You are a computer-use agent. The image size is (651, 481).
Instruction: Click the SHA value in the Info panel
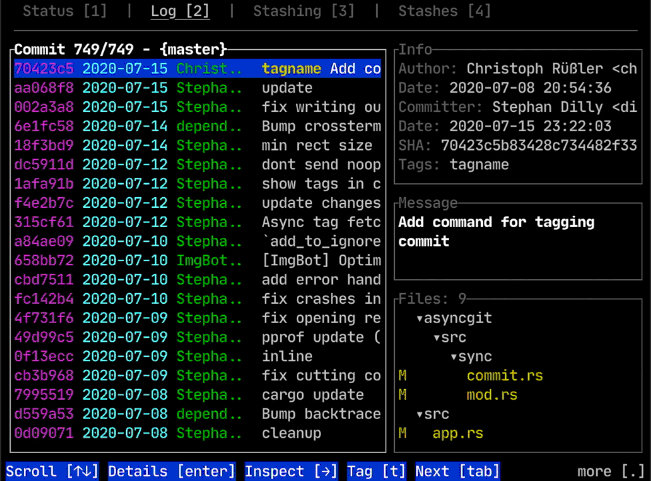[539, 145]
